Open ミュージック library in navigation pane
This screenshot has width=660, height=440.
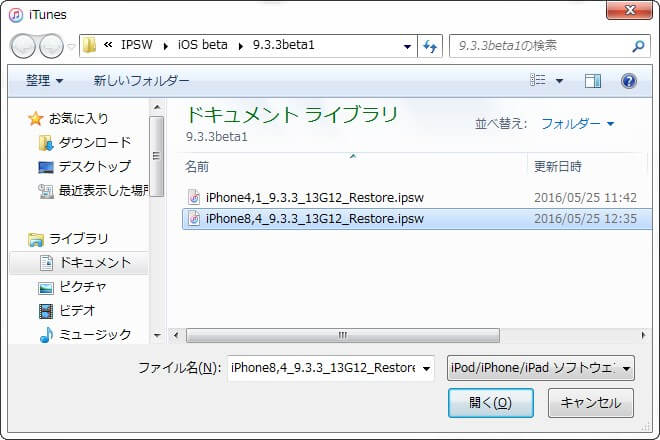pos(95,335)
